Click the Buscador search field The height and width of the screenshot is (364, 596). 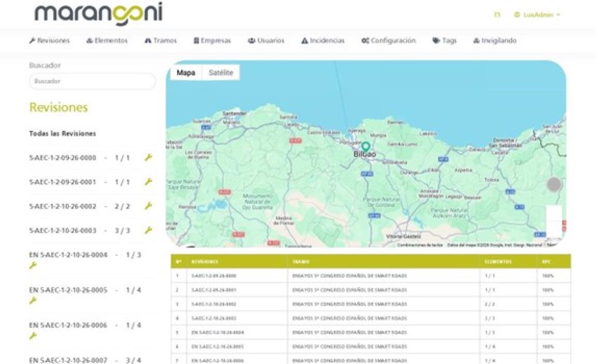click(93, 81)
